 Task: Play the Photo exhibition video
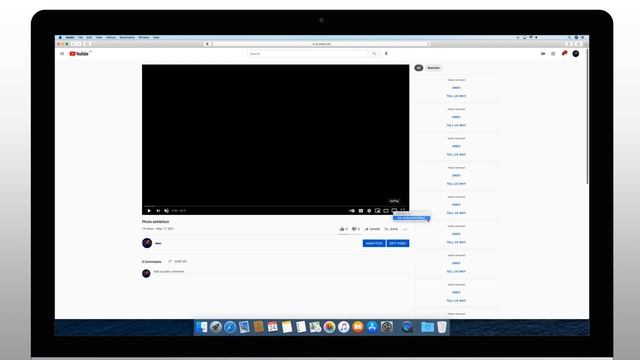click(149, 211)
